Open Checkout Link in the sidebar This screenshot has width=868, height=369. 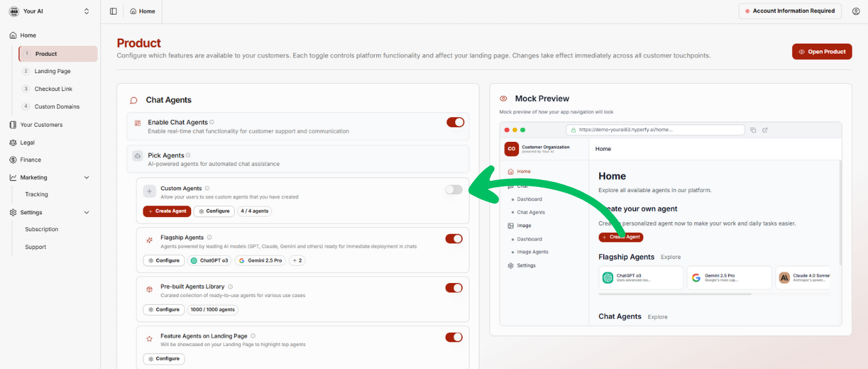click(53, 89)
